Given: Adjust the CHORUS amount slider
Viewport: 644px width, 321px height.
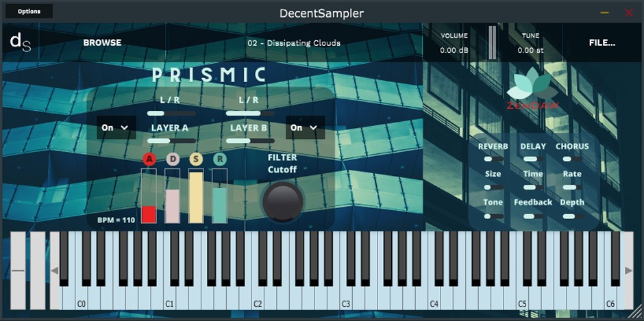Looking at the screenshot, I should click(x=572, y=159).
